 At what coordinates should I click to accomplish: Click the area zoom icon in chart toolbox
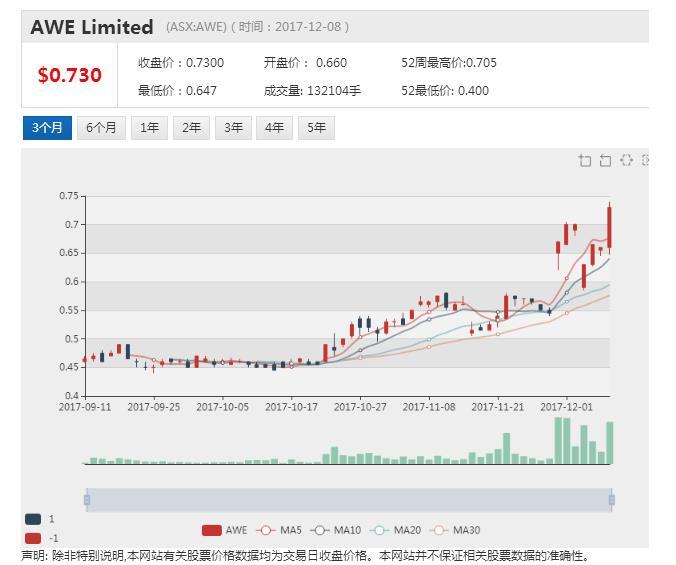click(585, 161)
